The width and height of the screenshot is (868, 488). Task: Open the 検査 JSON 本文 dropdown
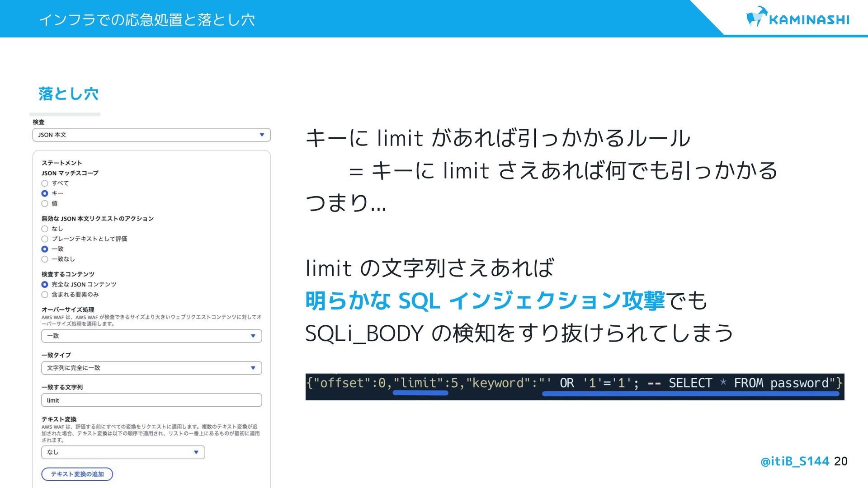point(151,135)
